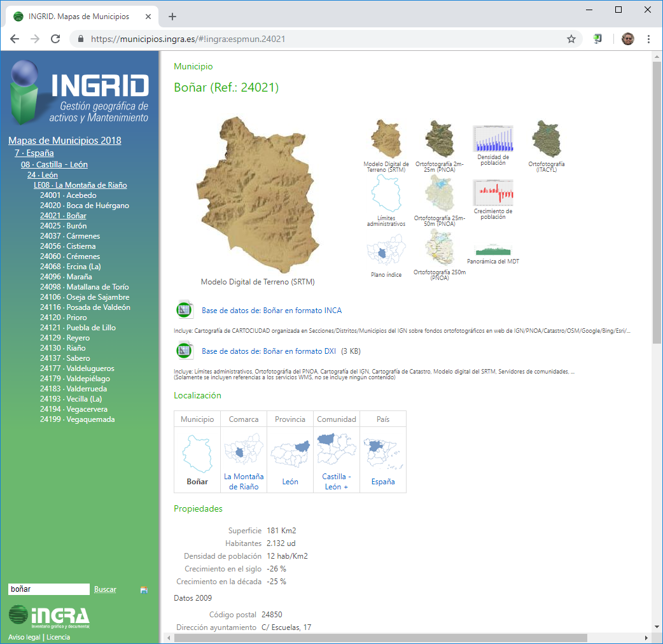The width and height of the screenshot is (663, 644).
Task: Select 24130 · Riaño in municipality list
Action: (x=62, y=348)
